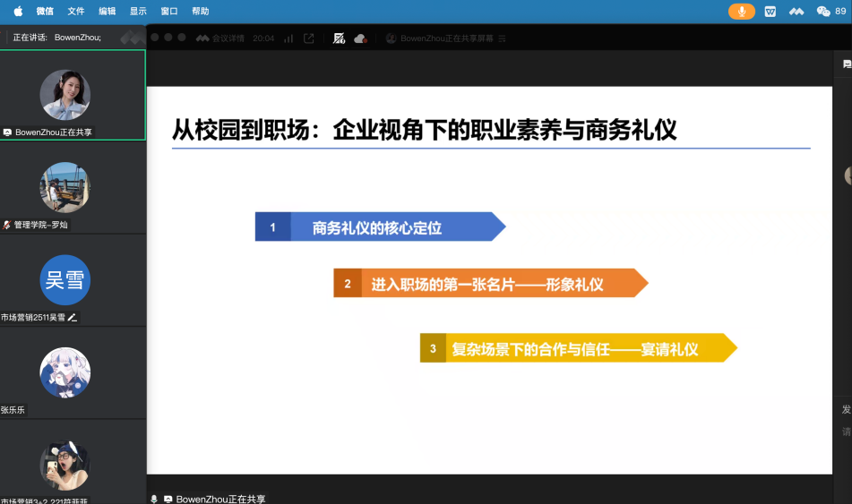Image resolution: width=852 pixels, height=504 pixels.
Task: Click the orange microphone indicator in menu bar
Action: [741, 11]
